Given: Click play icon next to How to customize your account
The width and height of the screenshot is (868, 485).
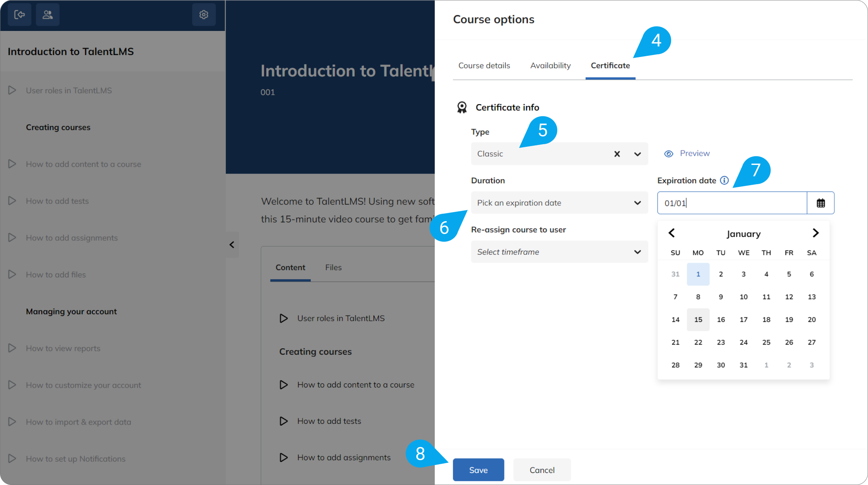Looking at the screenshot, I should coord(12,385).
